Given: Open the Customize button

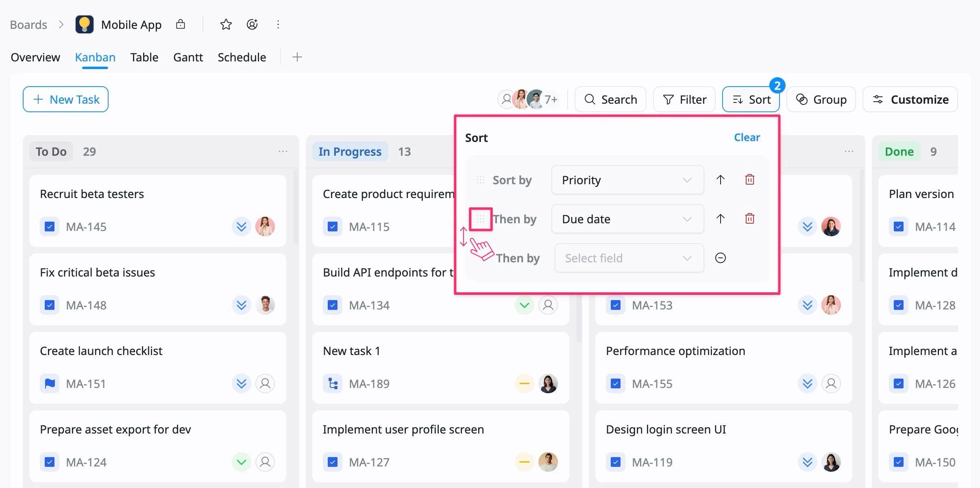Looking at the screenshot, I should coord(910,99).
